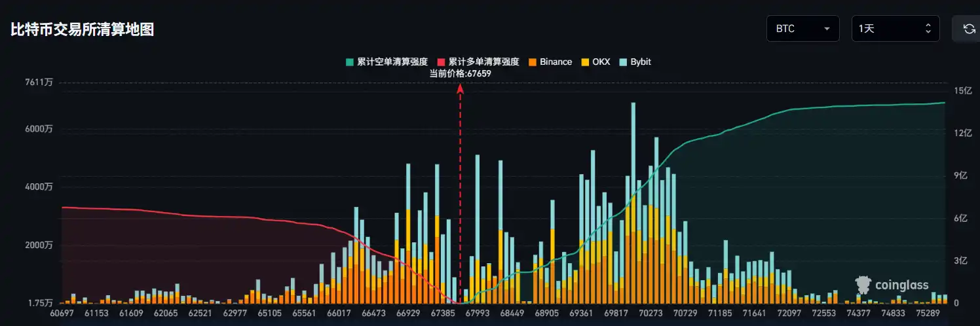The height and width of the screenshot is (326, 980).
Task: Click the 62521 price axis label
Action: 201,314
